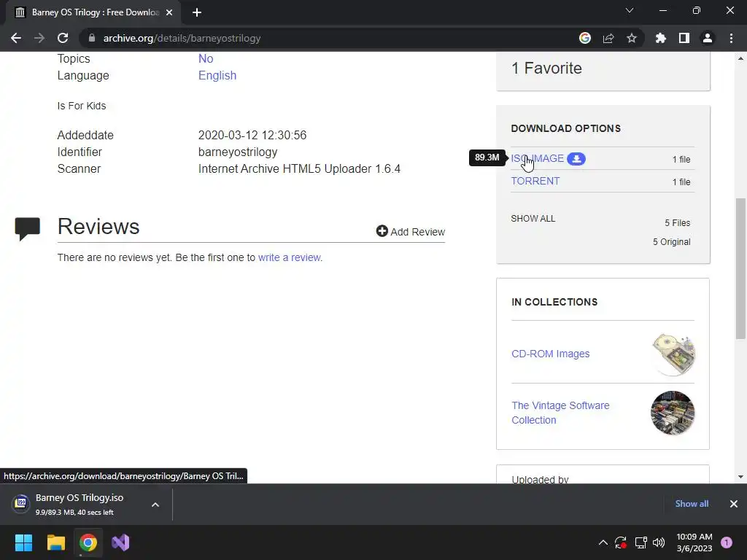Click the volume speaker tray icon
747x560 pixels.
click(x=659, y=542)
